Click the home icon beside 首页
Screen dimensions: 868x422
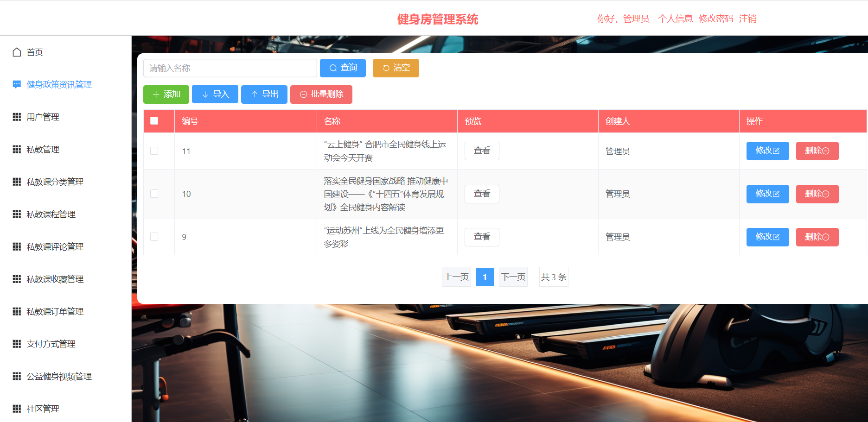coord(17,52)
